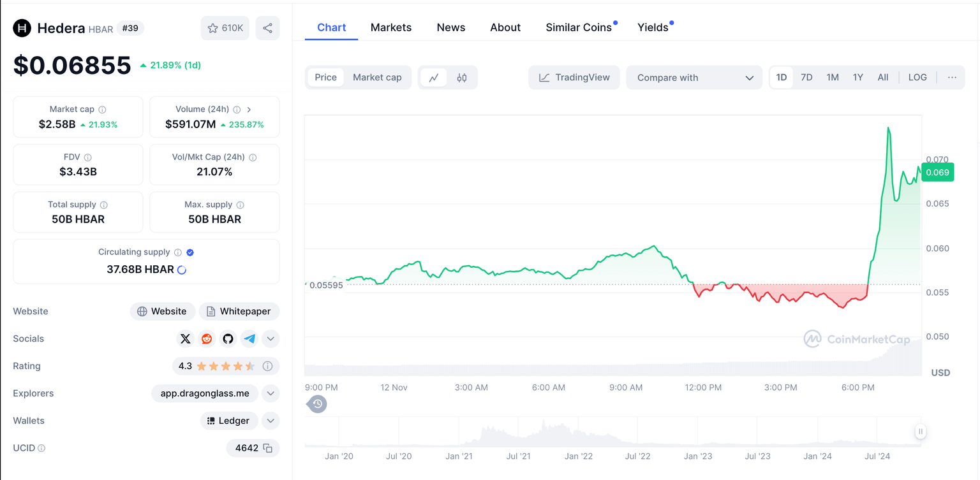Add Hedera to watchlist with star button

(225, 28)
